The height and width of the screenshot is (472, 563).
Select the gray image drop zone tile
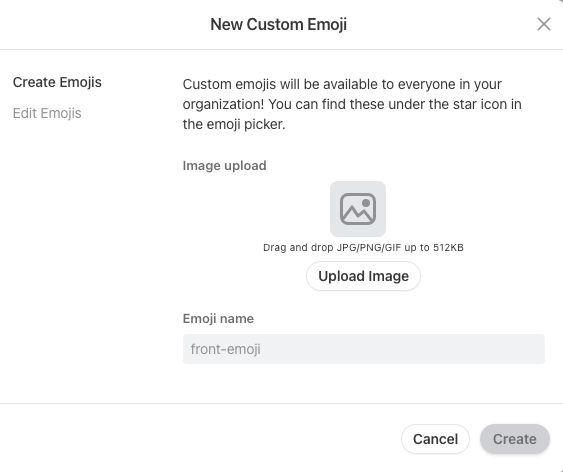point(358,209)
